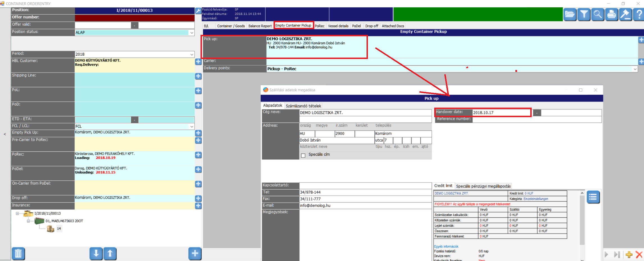Image resolution: width=644 pixels, height=261 pixels.
Task: Click plus icon at end of Pick up row
Action: 641,40
